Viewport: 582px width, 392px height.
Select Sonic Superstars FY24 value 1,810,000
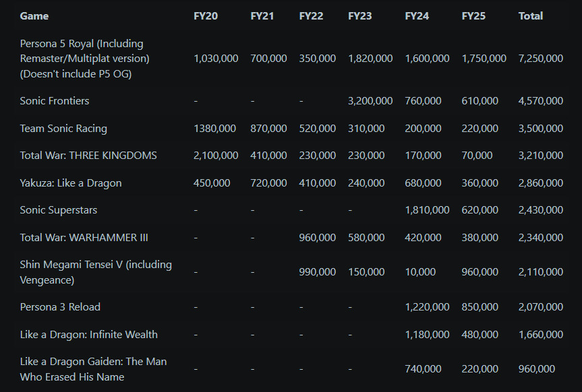click(x=427, y=210)
